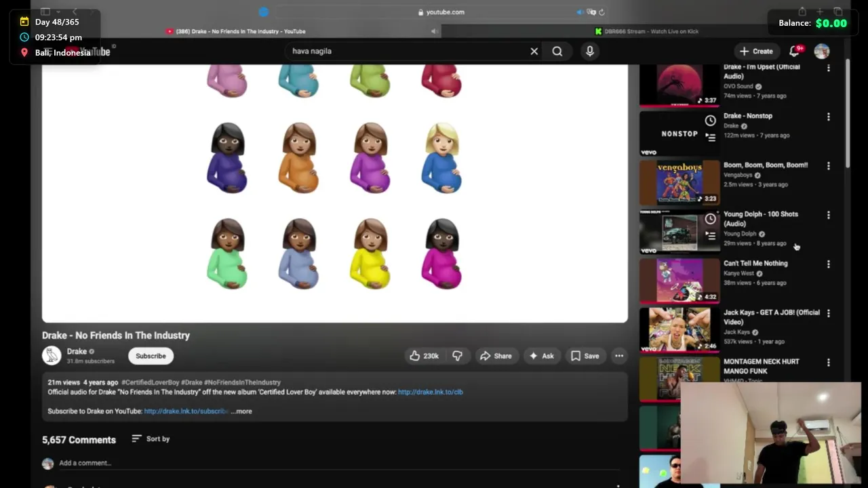Image resolution: width=868 pixels, height=488 pixels.
Task: Expand the description with ...more
Action: pyautogui.click(x=241, y=411)
